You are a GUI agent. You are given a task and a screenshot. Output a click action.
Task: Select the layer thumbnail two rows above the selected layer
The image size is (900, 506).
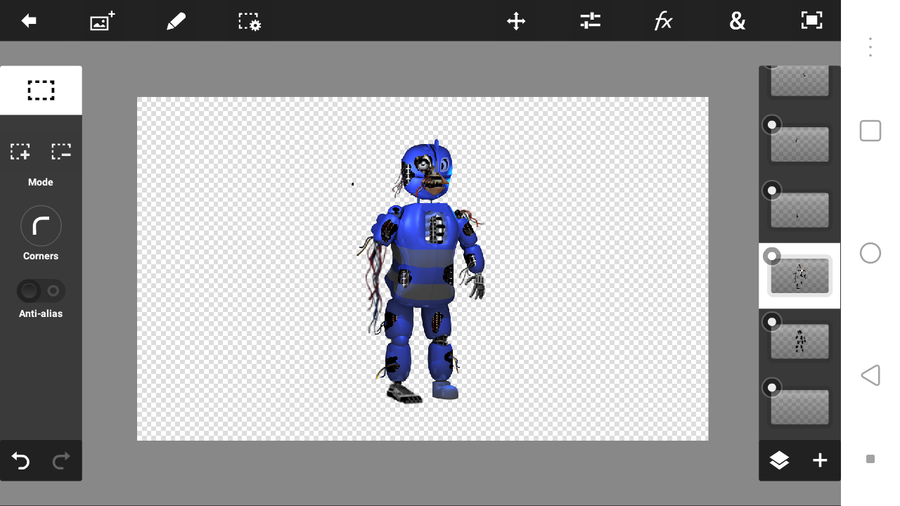800,144
